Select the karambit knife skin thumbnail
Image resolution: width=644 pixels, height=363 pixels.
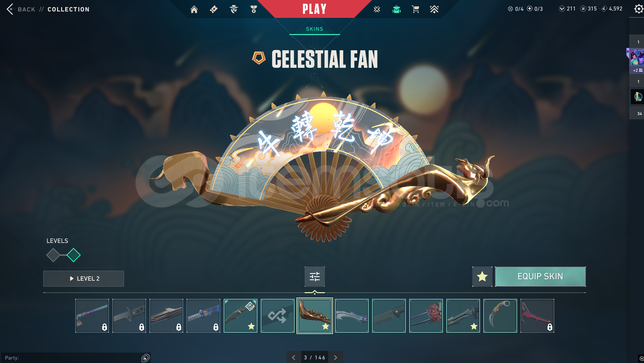click(500, 316)
